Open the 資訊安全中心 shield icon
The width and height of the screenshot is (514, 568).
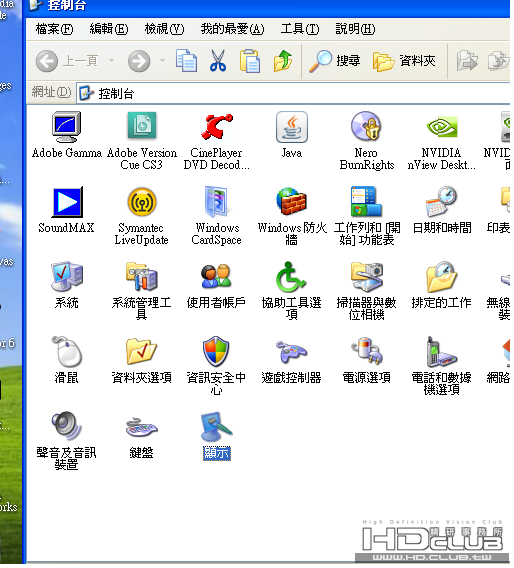[216, 351]
